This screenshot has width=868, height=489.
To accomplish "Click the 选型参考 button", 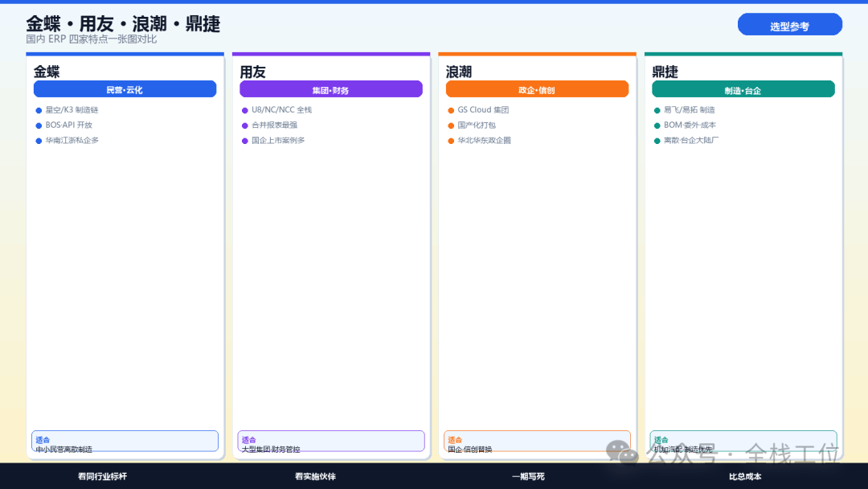I will [790, 24].
